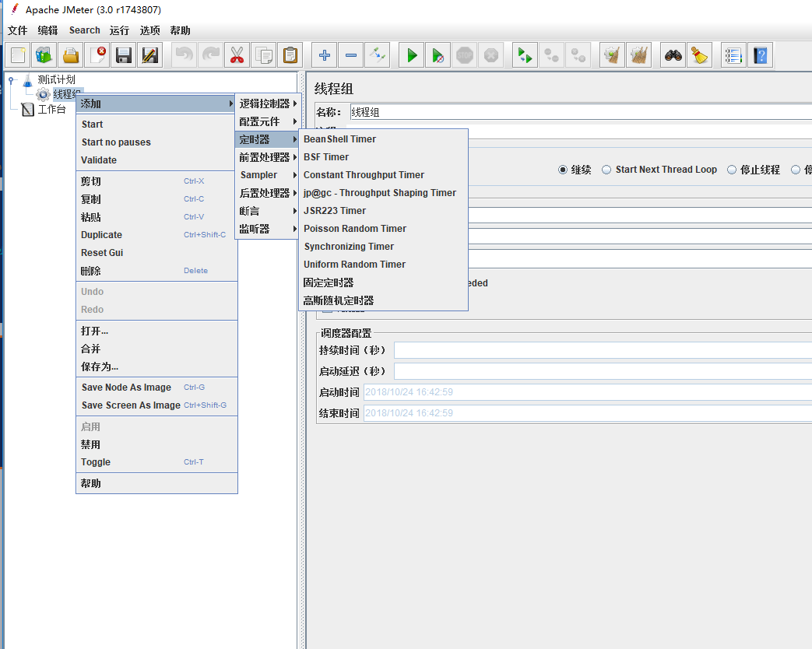
Task: Choose BeanShell Timer from submenu
Action: pyautogui.click(x=383, y=139)
